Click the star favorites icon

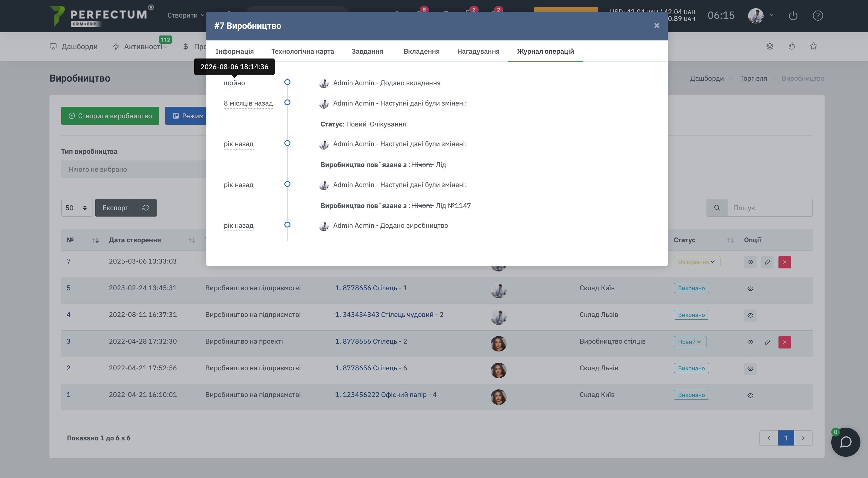click(813, 46)
